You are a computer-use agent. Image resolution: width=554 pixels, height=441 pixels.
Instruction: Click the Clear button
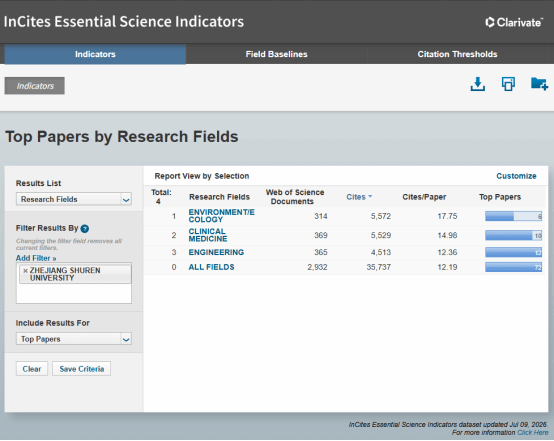coord(32,369)
